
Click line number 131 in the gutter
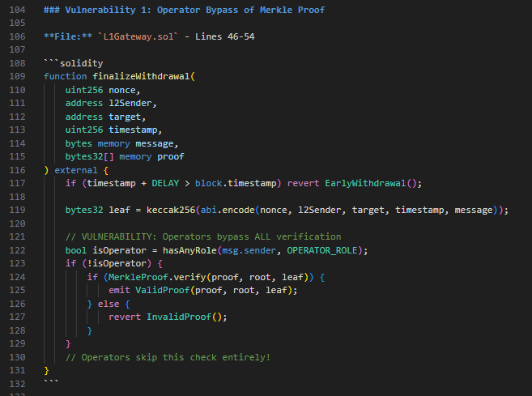point(17,371)
